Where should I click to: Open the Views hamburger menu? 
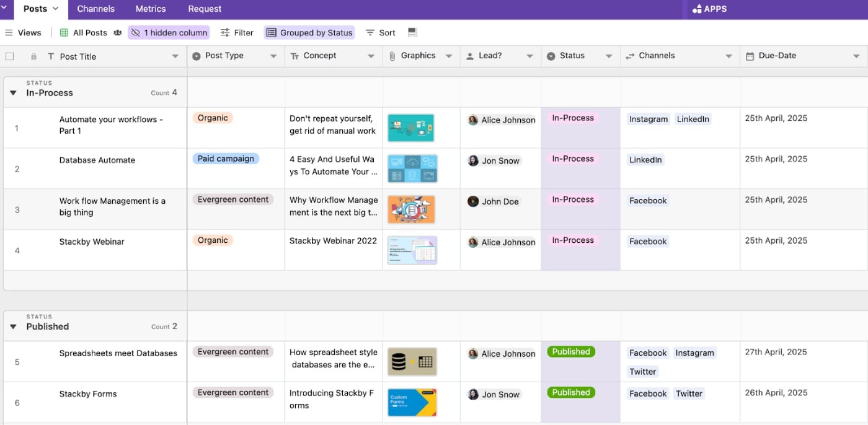tap(9, 33)
